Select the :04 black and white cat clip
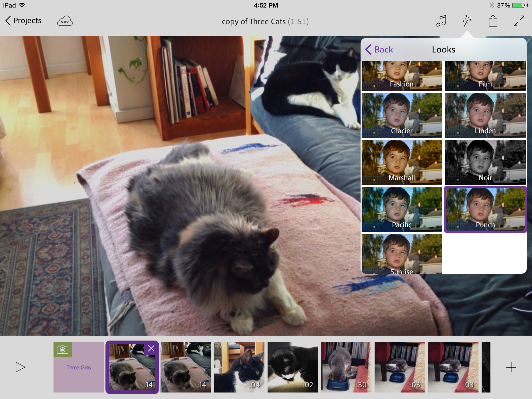Image resolution: width=532 pixels, height=399 pixels. click(239, 367)
